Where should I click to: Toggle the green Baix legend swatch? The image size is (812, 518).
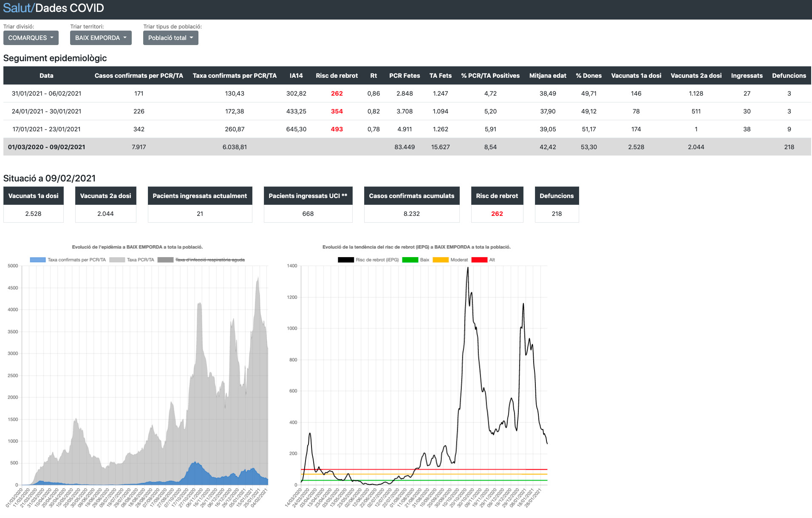click(x=410, y=260)
